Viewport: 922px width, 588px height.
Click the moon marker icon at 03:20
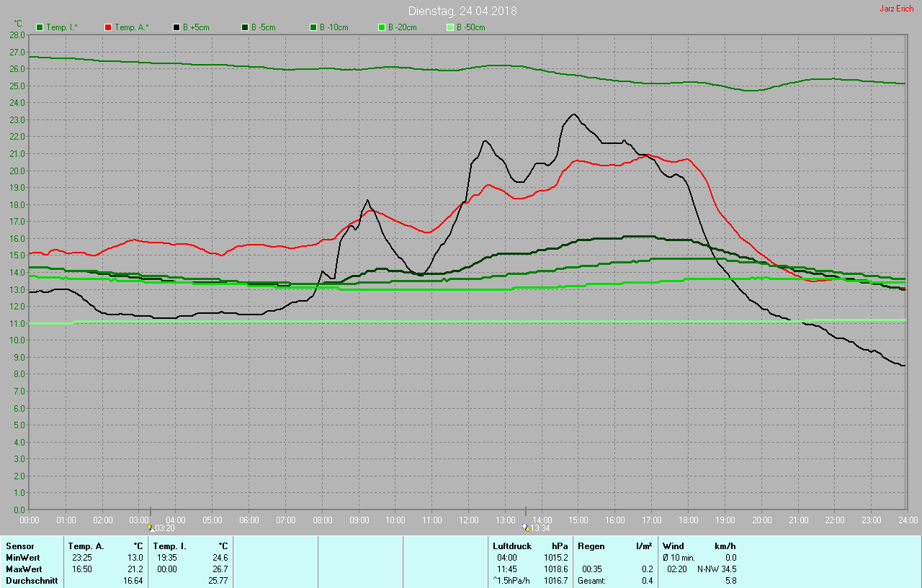click(x=151, y=527)
